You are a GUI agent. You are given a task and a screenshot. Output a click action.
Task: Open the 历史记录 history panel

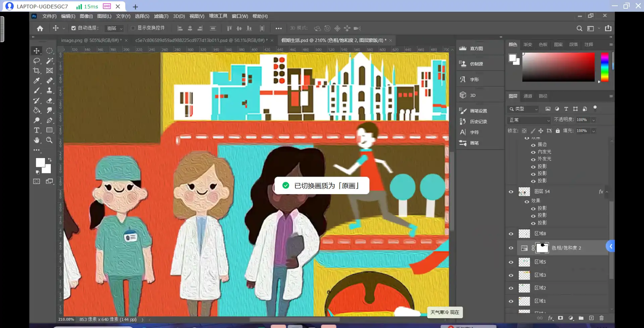[x=478, y=122]
